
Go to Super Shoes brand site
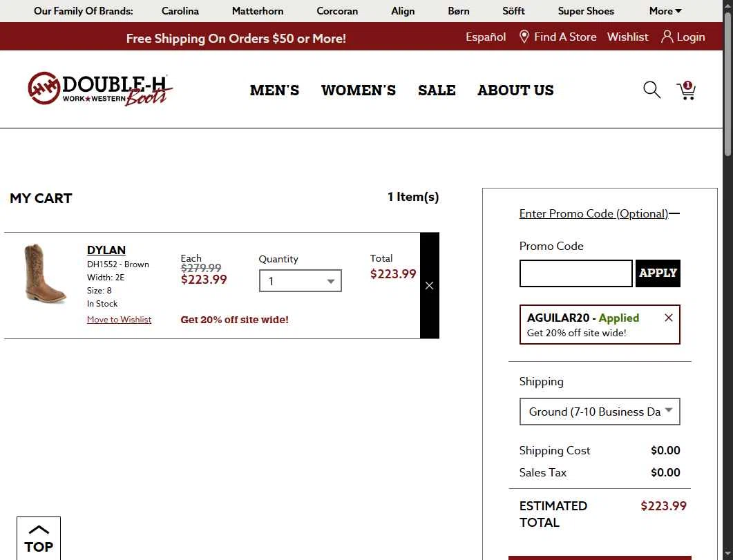tap(586, 11)
